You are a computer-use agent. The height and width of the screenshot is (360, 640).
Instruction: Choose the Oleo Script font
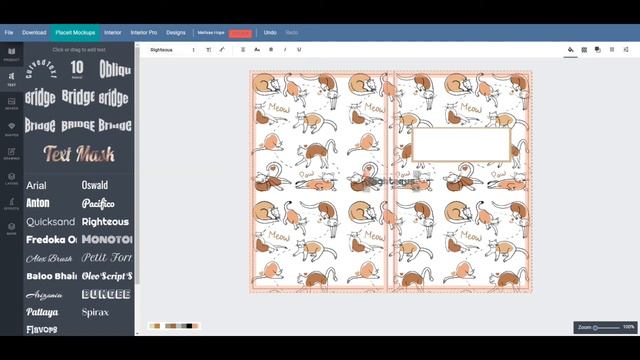point(107,276)
